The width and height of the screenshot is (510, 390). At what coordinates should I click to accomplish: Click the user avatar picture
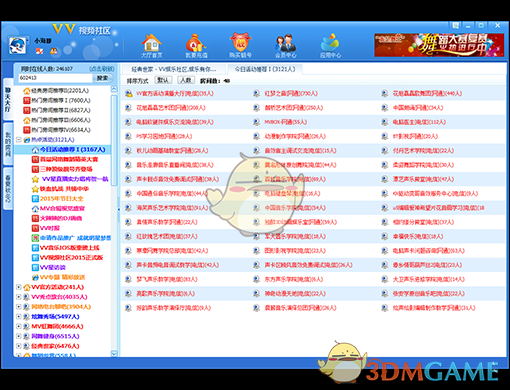click(x=18, y=45)
